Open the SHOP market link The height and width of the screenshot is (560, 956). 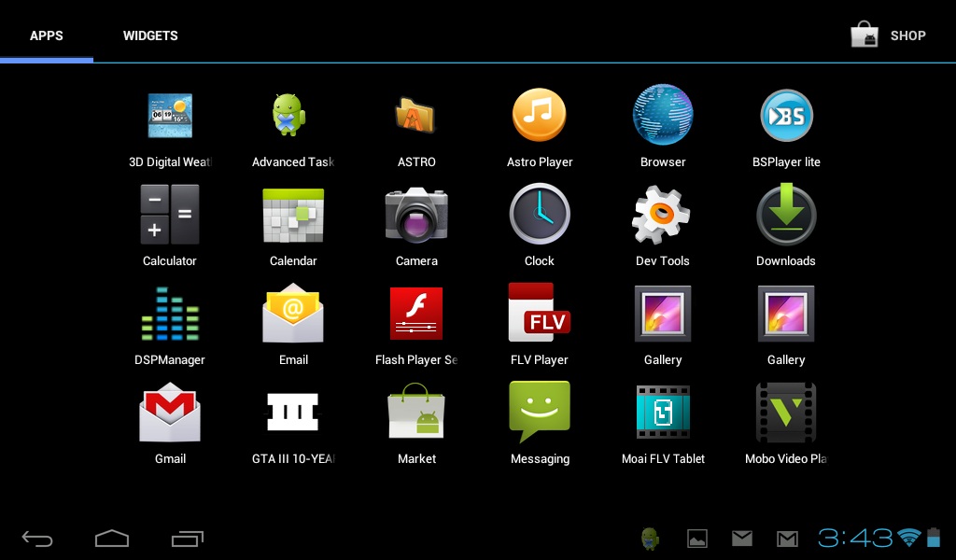coord(889,35)
